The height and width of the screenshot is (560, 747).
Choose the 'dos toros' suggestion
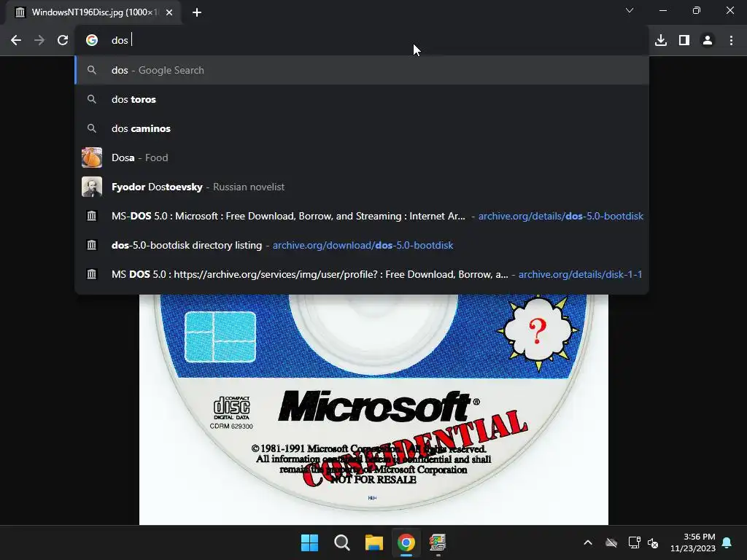point(362,99)
